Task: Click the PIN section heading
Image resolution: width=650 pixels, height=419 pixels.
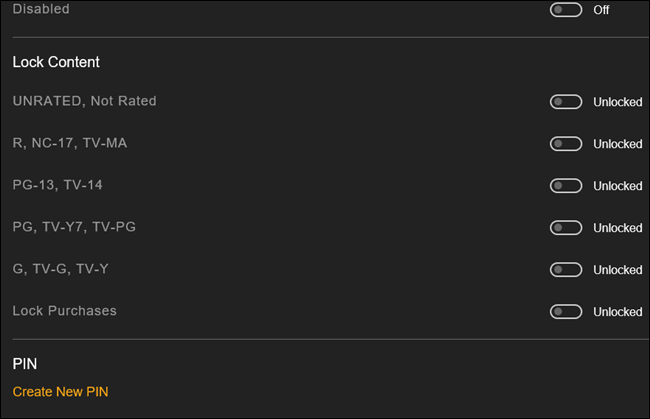Action: coord(25,364)
